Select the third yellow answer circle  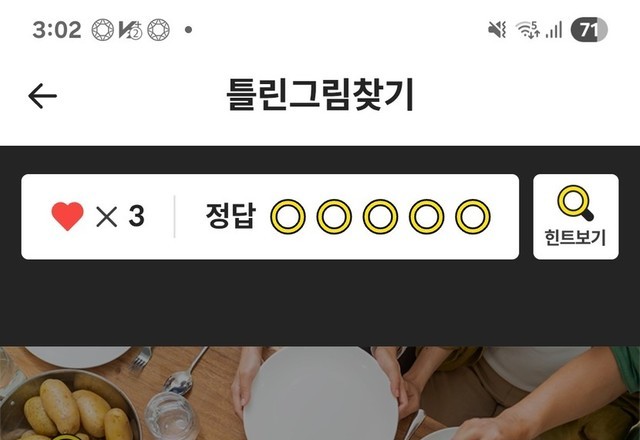(x=380, y=216)
